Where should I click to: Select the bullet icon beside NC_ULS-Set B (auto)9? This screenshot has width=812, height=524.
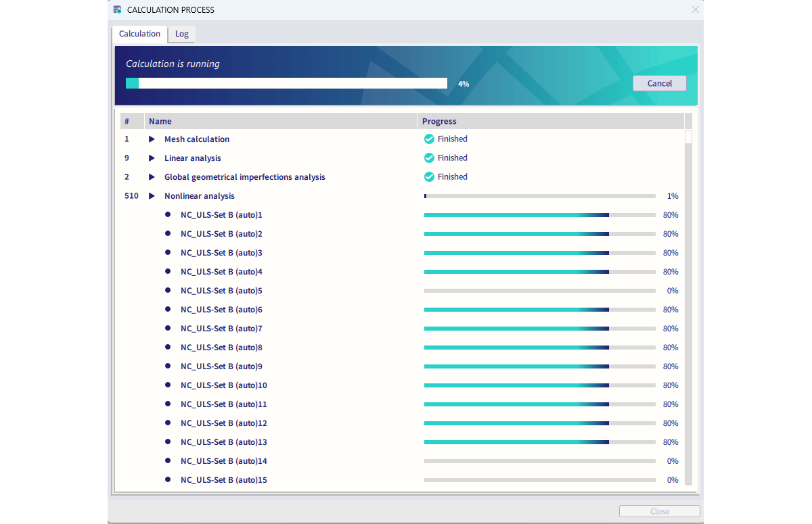pyautogui.click(x=167, y=366)
